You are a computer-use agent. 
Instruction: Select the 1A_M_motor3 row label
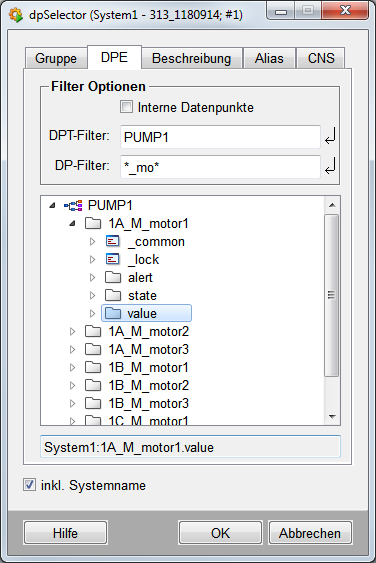(148, 349)
